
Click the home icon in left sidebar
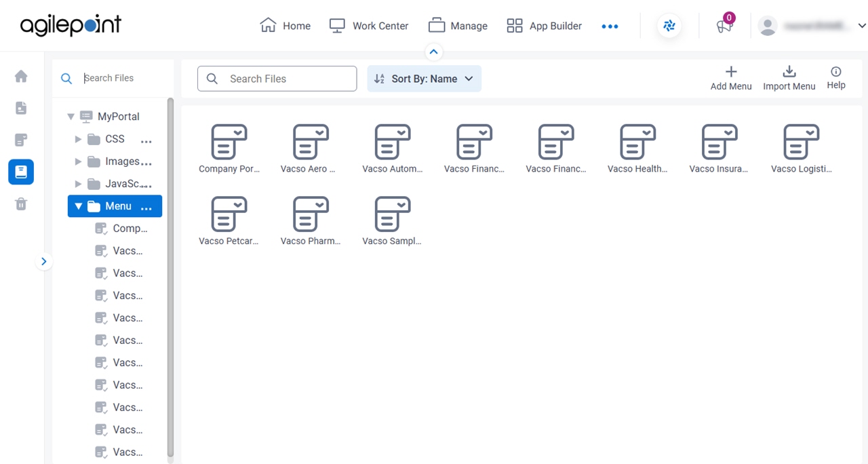pos(21,76)
